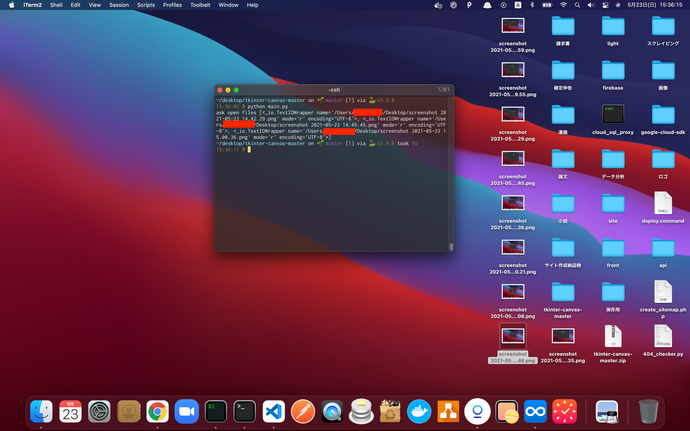The image size is (690, 431).
Task: Open the Shell menu
Action: 56,5
